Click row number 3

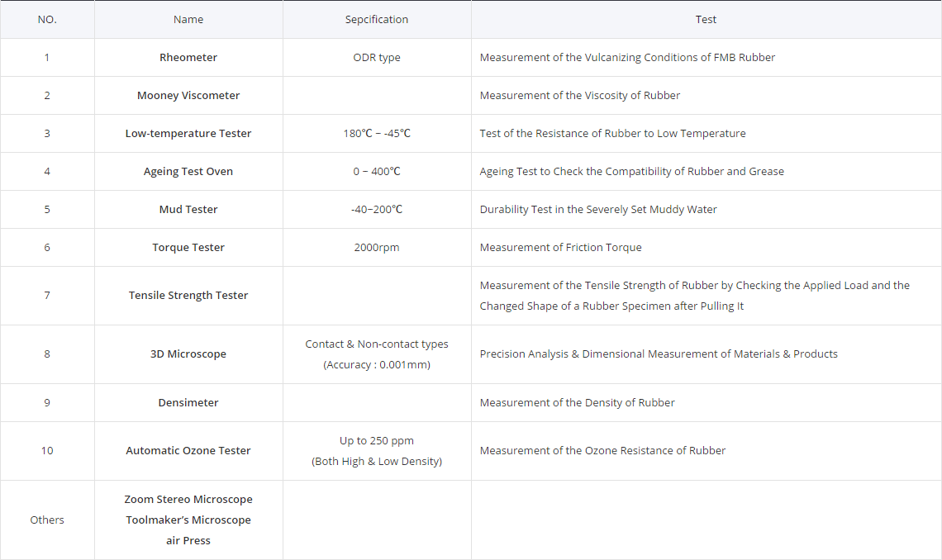[47, 133]
